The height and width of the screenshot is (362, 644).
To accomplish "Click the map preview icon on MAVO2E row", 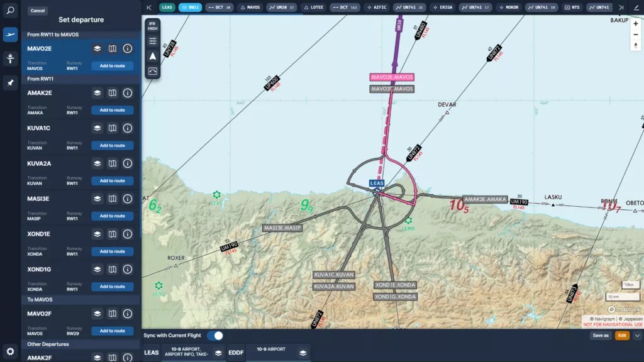I will tap(111, 48).
